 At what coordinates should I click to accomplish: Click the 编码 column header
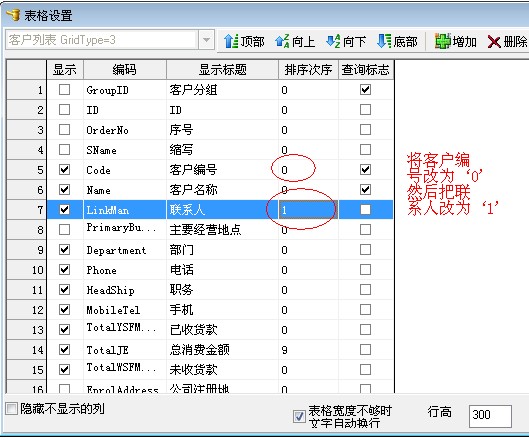coord(124,70)
